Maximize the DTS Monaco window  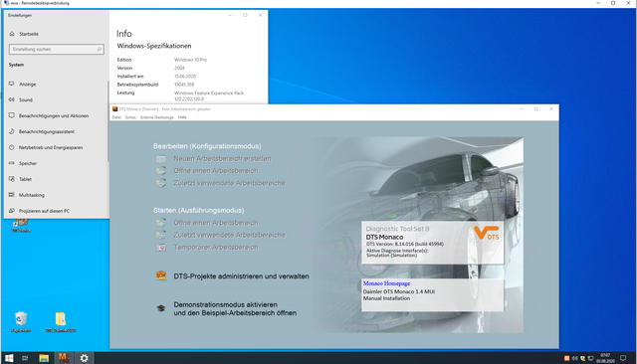tap(536, 108)
